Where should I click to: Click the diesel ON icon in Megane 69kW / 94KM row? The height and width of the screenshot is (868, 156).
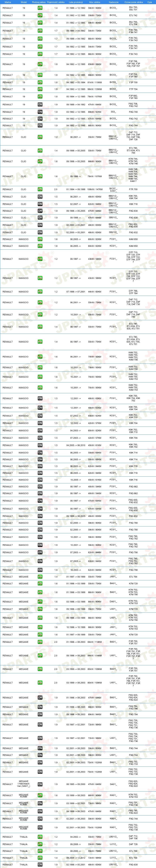tap(40, 714)
